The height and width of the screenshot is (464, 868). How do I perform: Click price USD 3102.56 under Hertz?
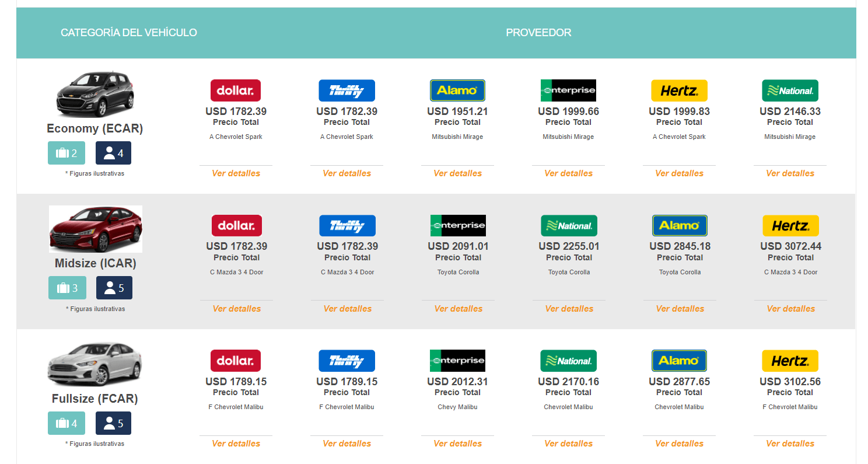tap(790, 382)
